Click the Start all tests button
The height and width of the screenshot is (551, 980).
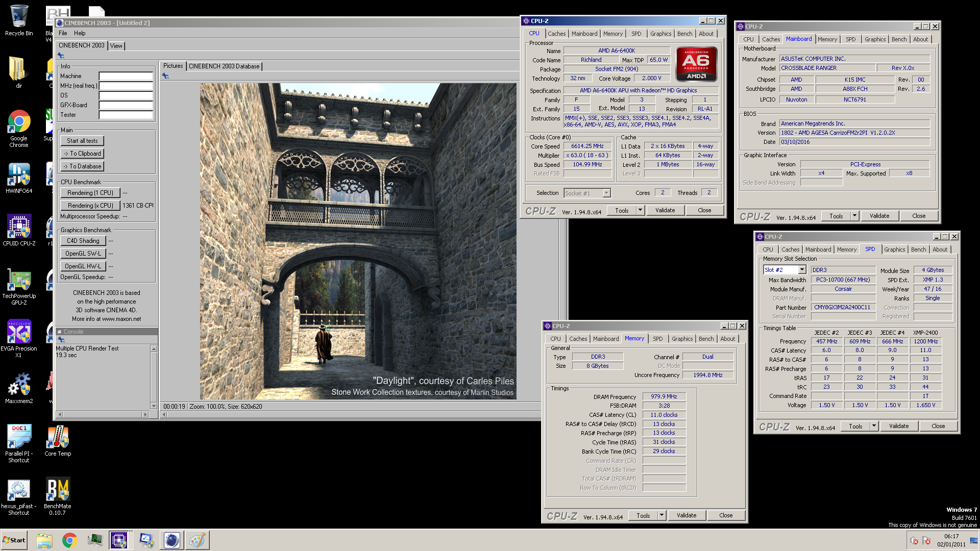pos(82,141)
